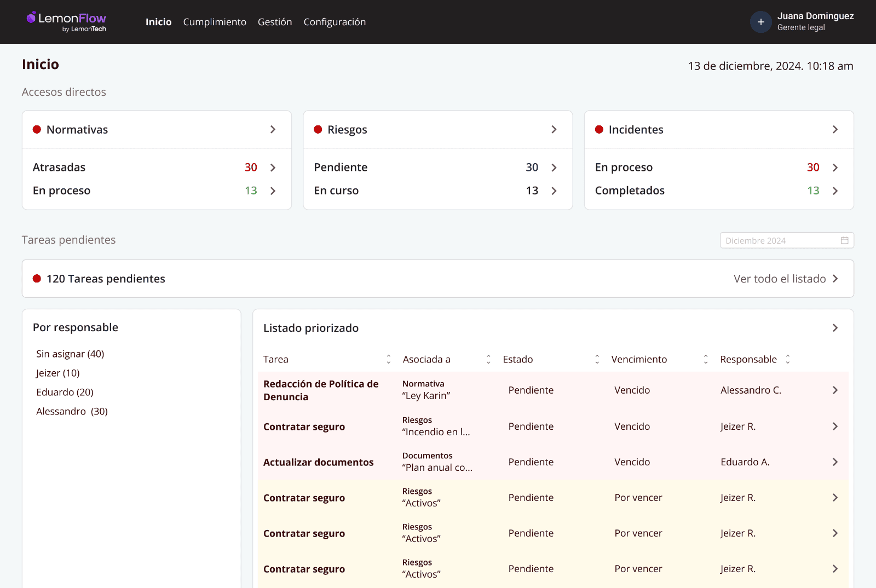Sort table by Asociada a column

pos(488,359)
